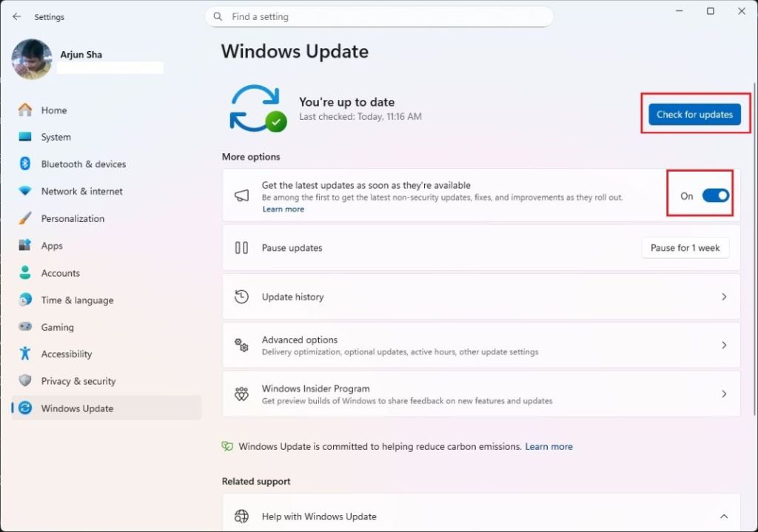Click the Apps sidebar icon

pyautogui.click(x=24, y=245)
